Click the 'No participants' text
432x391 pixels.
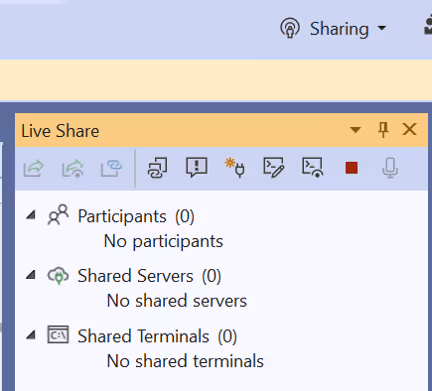(163, 241)
